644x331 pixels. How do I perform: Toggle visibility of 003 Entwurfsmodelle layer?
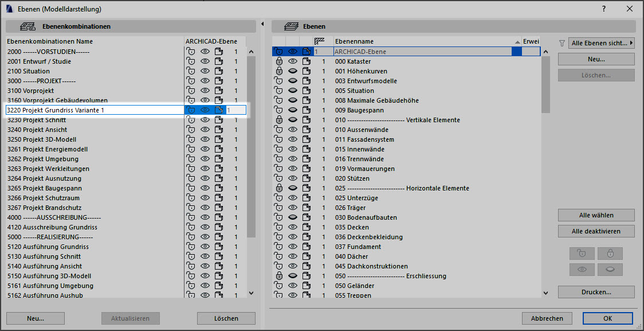[x=292, y=81]
